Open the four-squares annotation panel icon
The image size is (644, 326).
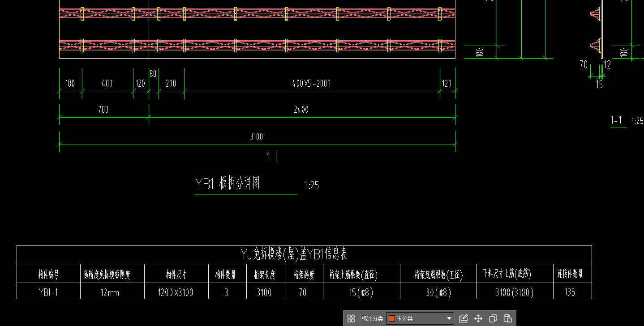pyautogui.click(x=351, y=318)
